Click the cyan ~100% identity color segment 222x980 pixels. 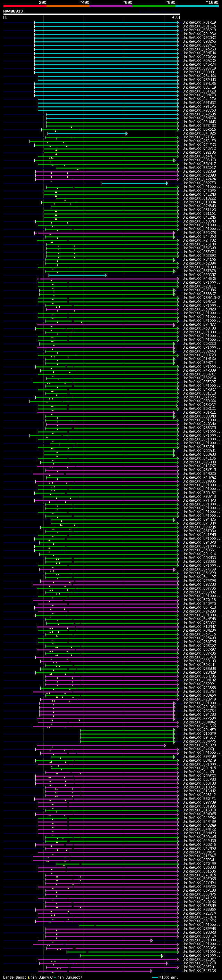coord(197,6)
